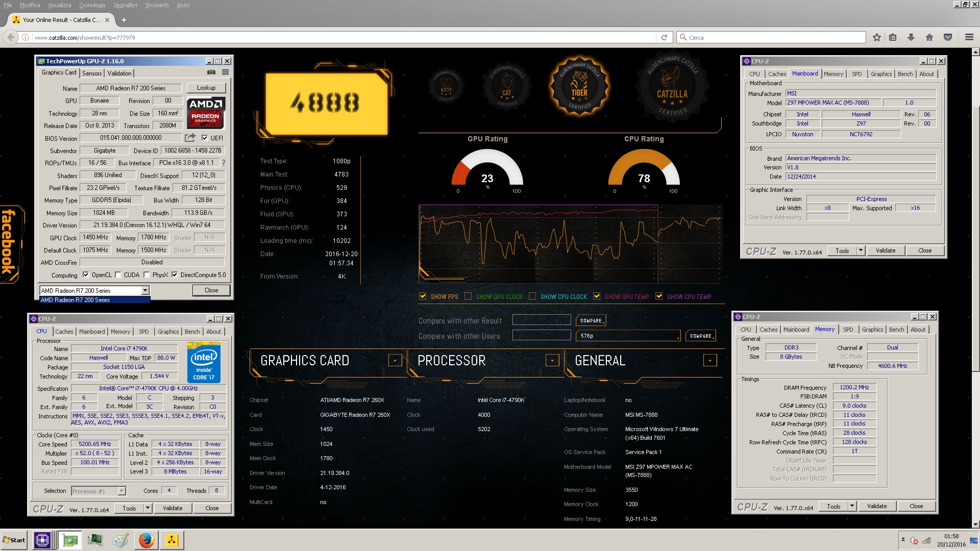The height and width of the screenshot is (551, 980).
Task: Open the GPU selection dropdown in GPU-Z
Action: (145, 290)
